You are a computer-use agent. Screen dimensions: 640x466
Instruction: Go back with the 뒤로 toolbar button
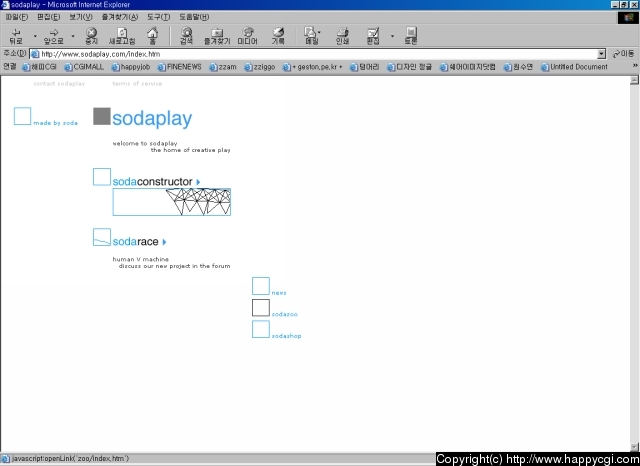coord(16,36)
